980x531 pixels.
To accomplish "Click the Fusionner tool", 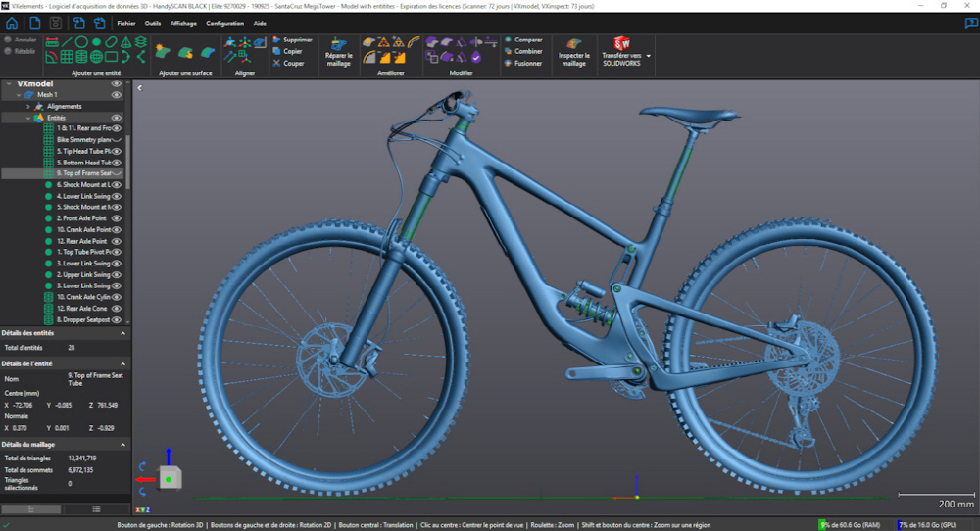I will click(x=523, y=63).
